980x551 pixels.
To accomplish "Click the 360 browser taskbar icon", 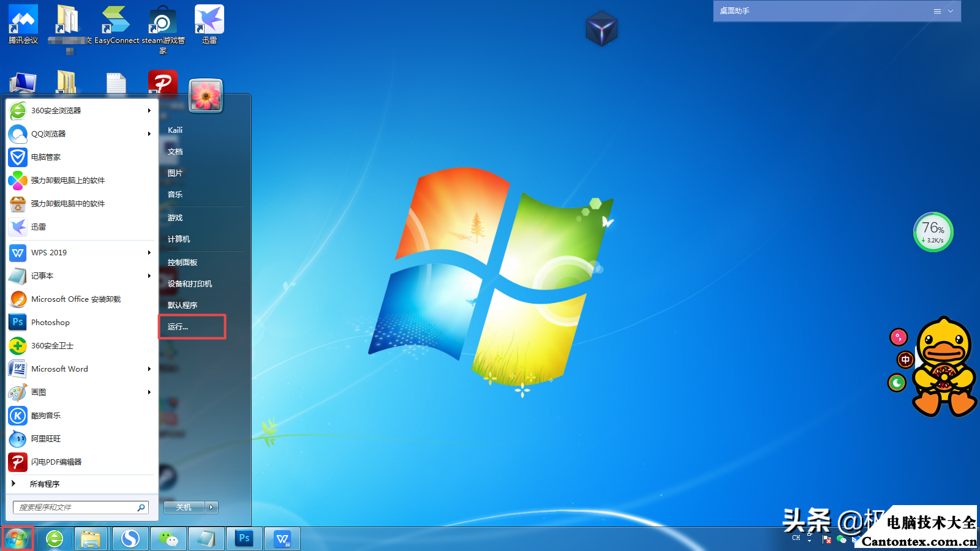I will click(x=55, y=539).
